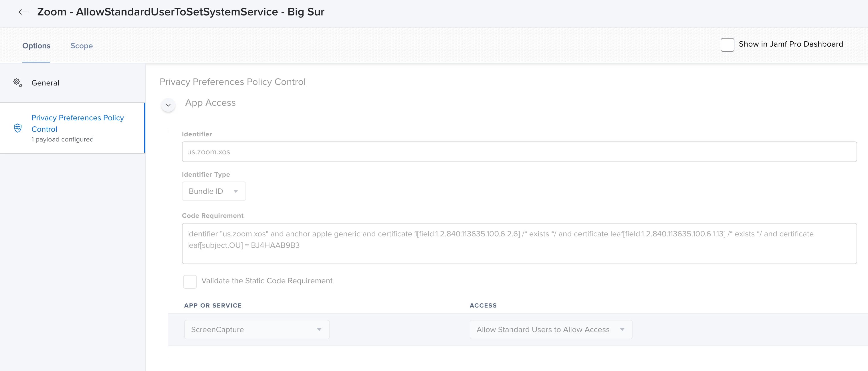Click the Code Requirement label
Viewport: 868px width, 371px height.
(213, 216)
